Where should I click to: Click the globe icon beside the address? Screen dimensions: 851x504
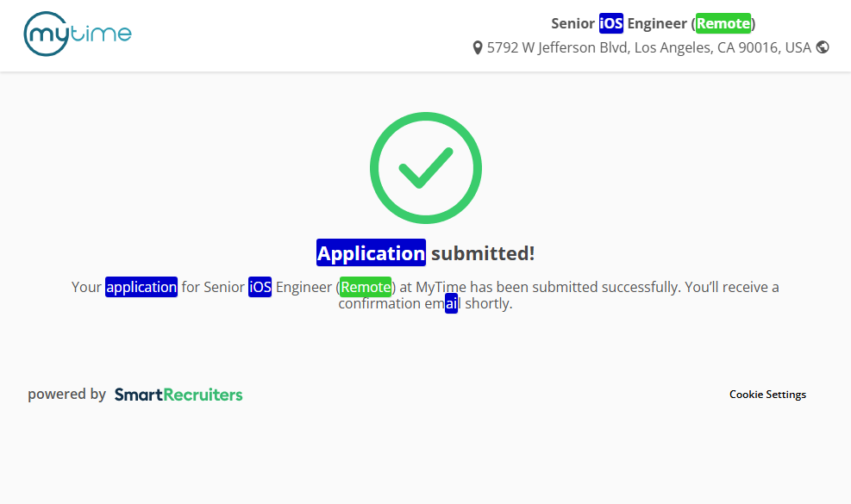(x=823, y=47)
